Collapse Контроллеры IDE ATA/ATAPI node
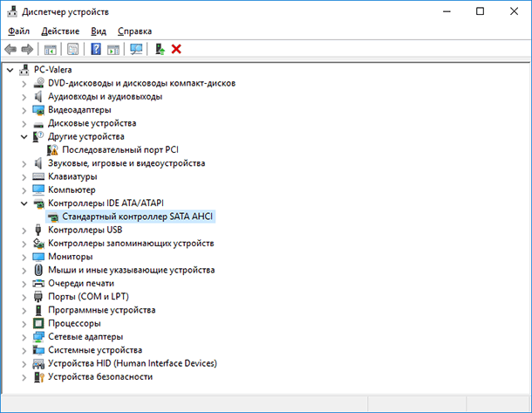Screen dimensions: 532x413 [24, 203]
